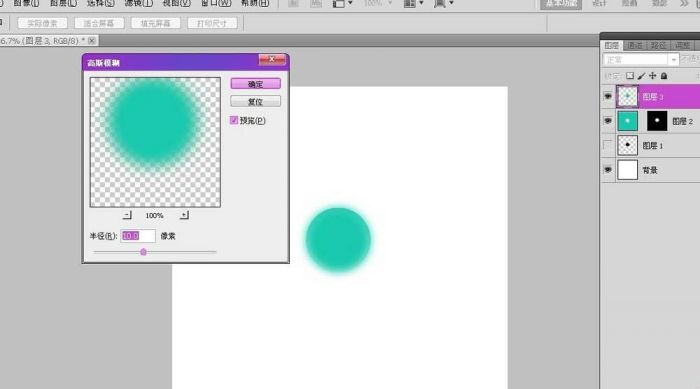Click the 适合屏幕 button
The image size is (700, 389).
[x=99, y=23]
